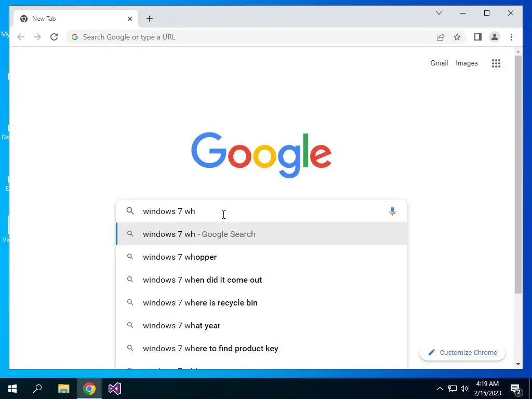Choose 'windows 7 where to find product key'

(261, 349)
